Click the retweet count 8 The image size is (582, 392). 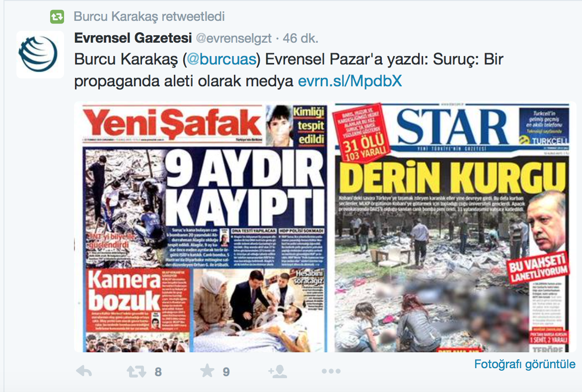pos(158,372)
